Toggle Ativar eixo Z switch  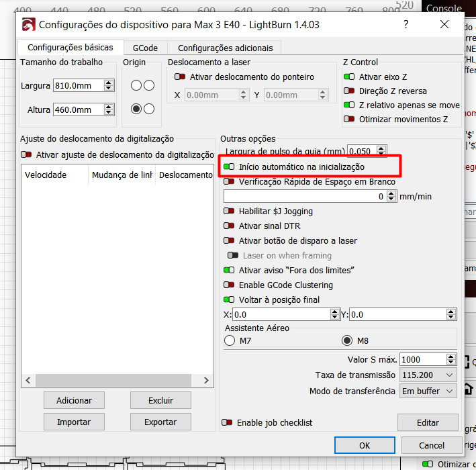(x=349, y=77)
